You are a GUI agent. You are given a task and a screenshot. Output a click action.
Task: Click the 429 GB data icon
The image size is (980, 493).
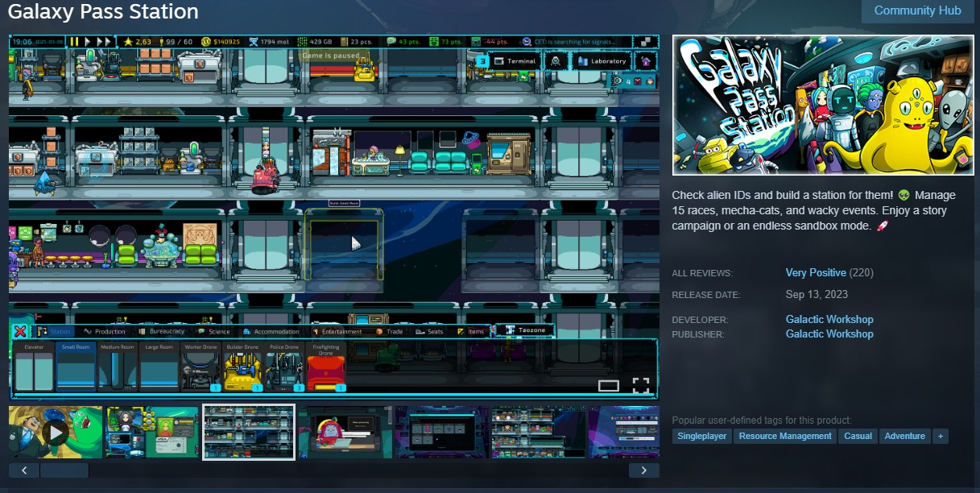[303, 41]
